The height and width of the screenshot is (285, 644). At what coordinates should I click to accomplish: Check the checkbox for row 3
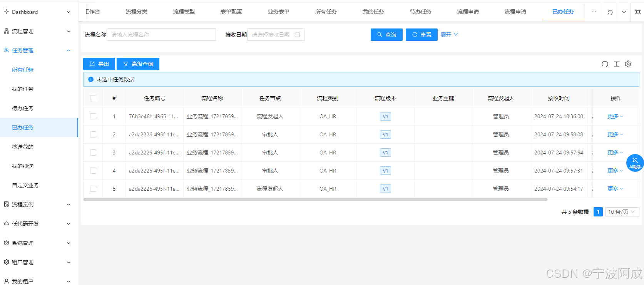pos(93,153)
